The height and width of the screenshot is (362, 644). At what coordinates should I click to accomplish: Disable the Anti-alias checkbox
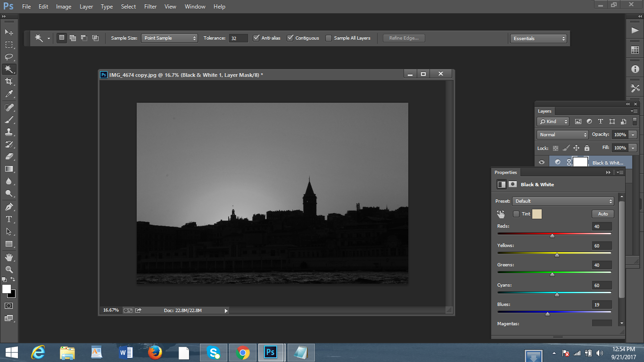pyautogui.click(x=256, y=38)
